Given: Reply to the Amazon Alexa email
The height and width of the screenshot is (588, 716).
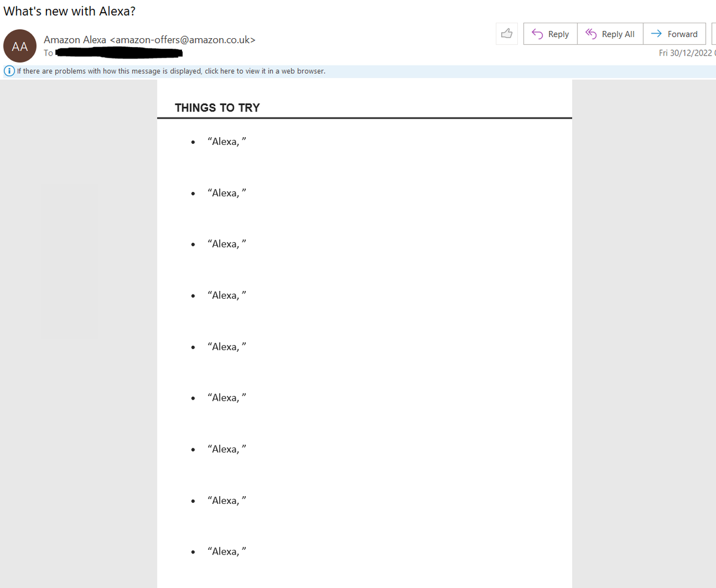Looking at the screenshot, I should click(x=550, y=34).
